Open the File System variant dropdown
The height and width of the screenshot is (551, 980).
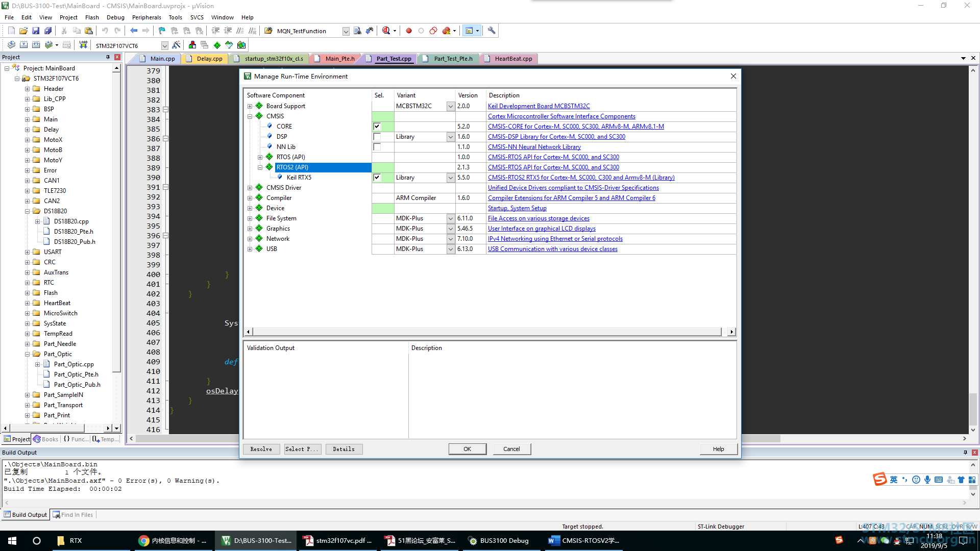point(451,218)
